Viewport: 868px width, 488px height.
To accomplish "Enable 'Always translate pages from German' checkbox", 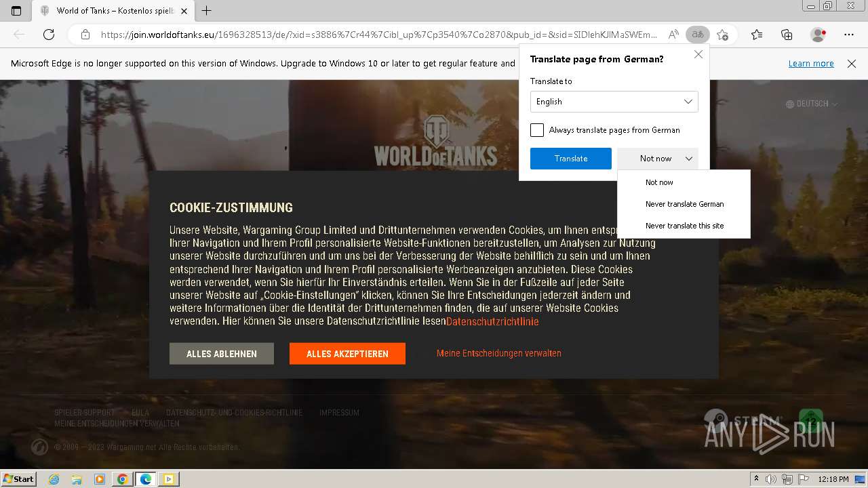I will (x=537, y=130).
